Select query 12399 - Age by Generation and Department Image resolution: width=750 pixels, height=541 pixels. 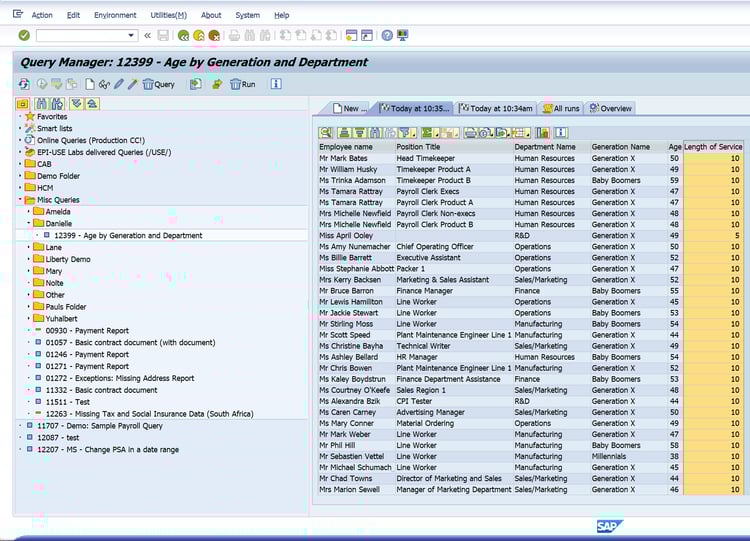click(x=128, y=235)
